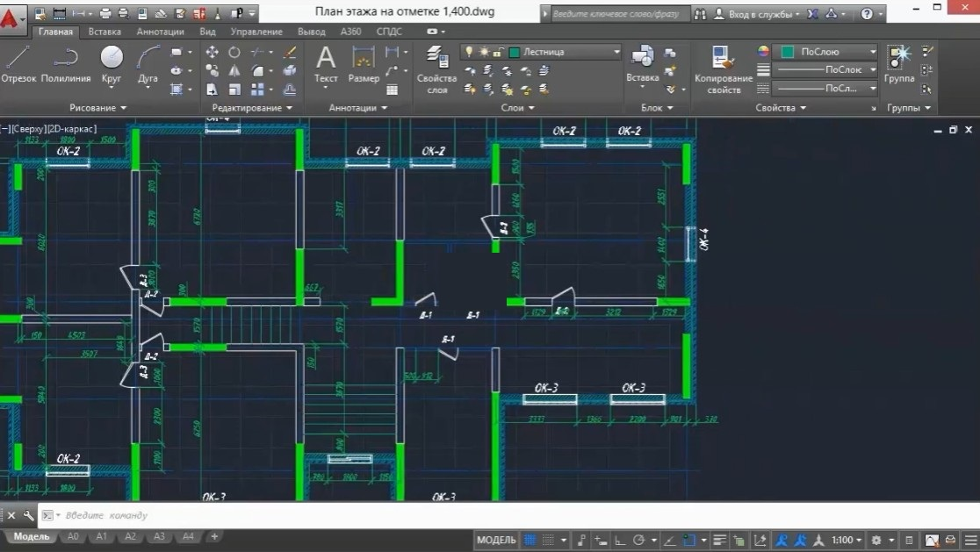Select the Полилиния (Polyline) tool
The height and width of the screenshot is (552, 980).
click(x=66, y=64)
